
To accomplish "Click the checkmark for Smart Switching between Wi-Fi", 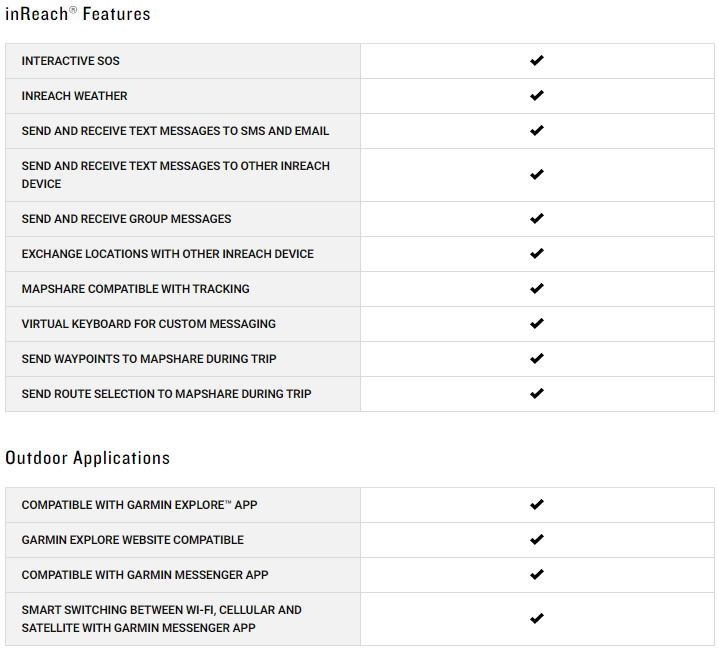I will click(x=536, y=618).
